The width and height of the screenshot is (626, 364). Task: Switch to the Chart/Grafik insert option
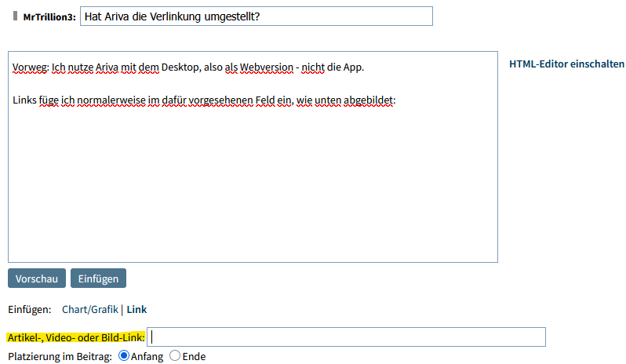[x=89, y=310]
